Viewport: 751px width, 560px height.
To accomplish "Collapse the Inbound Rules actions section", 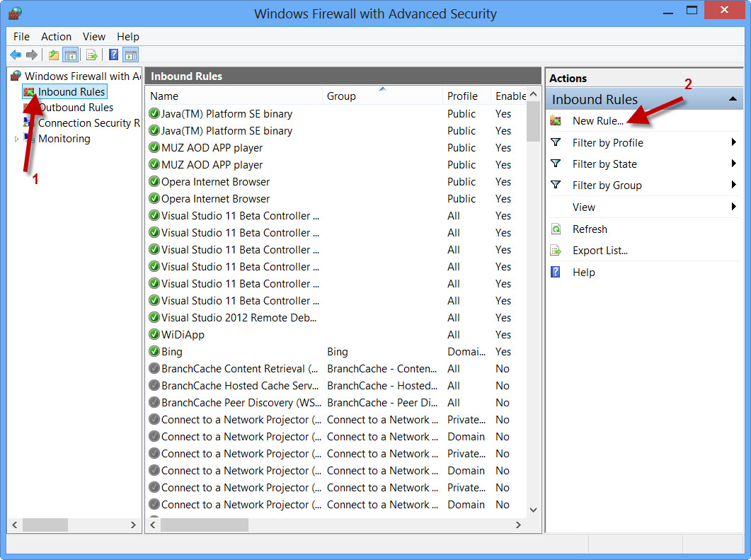I will (733, 100).
